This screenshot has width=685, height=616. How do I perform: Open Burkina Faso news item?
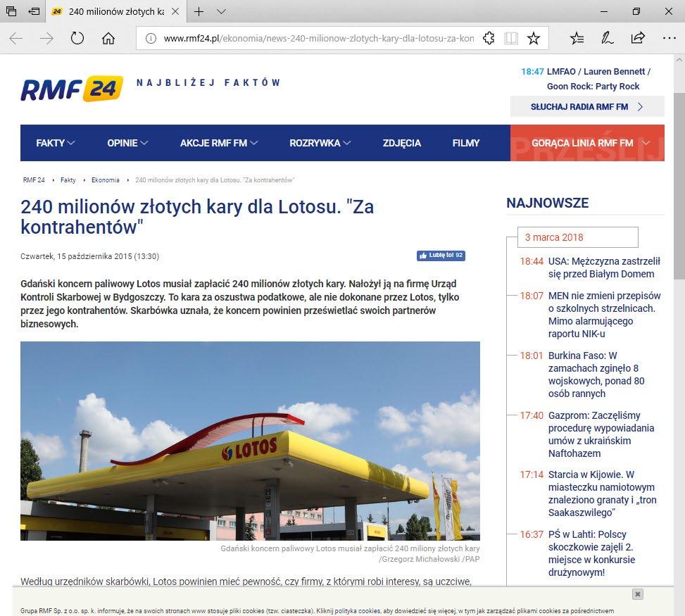(596, 375)
